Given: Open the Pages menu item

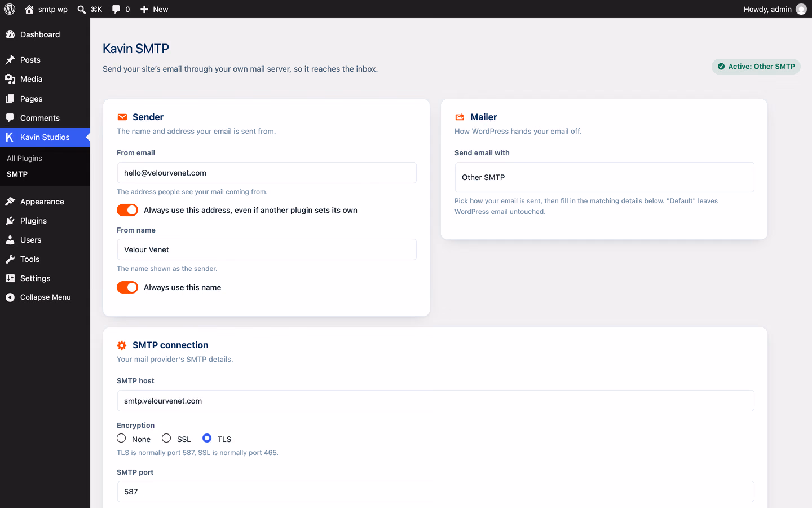Looking at the screenshot, I should (x=45, y=99).
